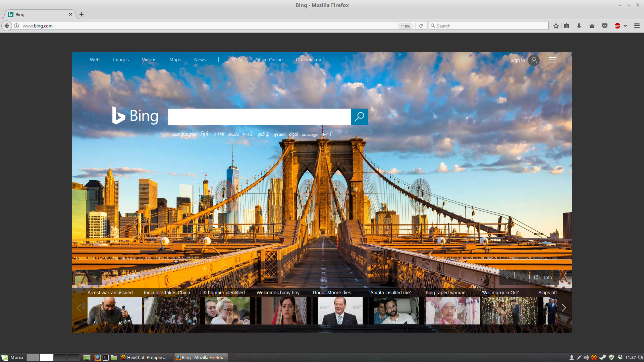Click the Sign in user avatar icon

534,60
